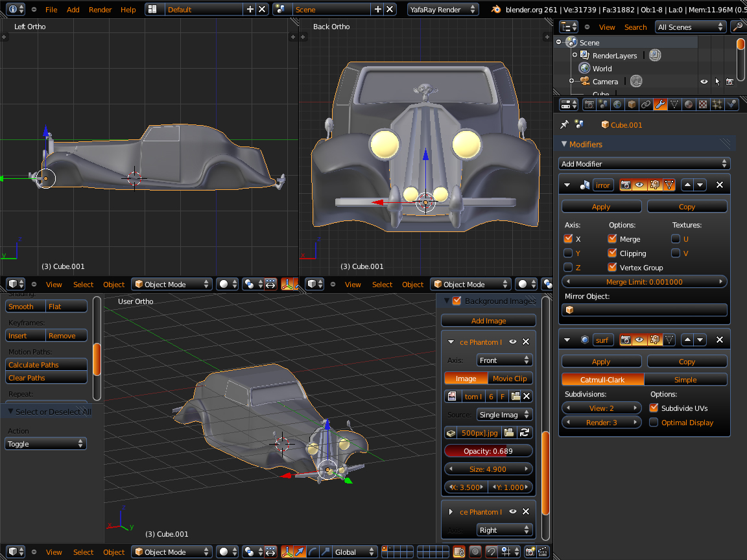Select the scale manipulator icon
This screenshot has height=560, width=747.
point(326,552)
